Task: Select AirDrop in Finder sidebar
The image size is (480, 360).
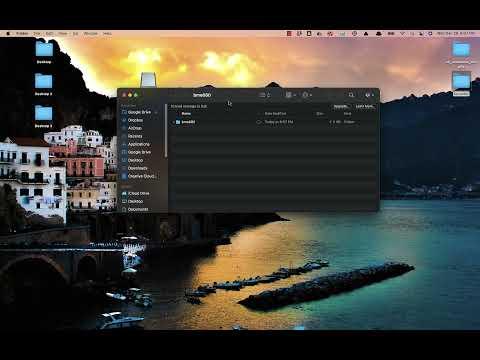Action: tap(135, 128)
